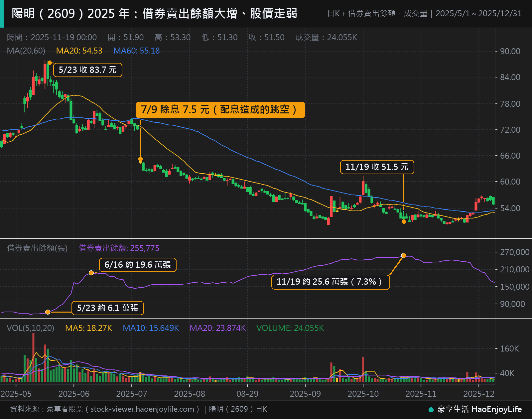This screenshot has width=532, height=419.
Task: Click the 54.00 price axis label
Action: (x=510, y=208)
